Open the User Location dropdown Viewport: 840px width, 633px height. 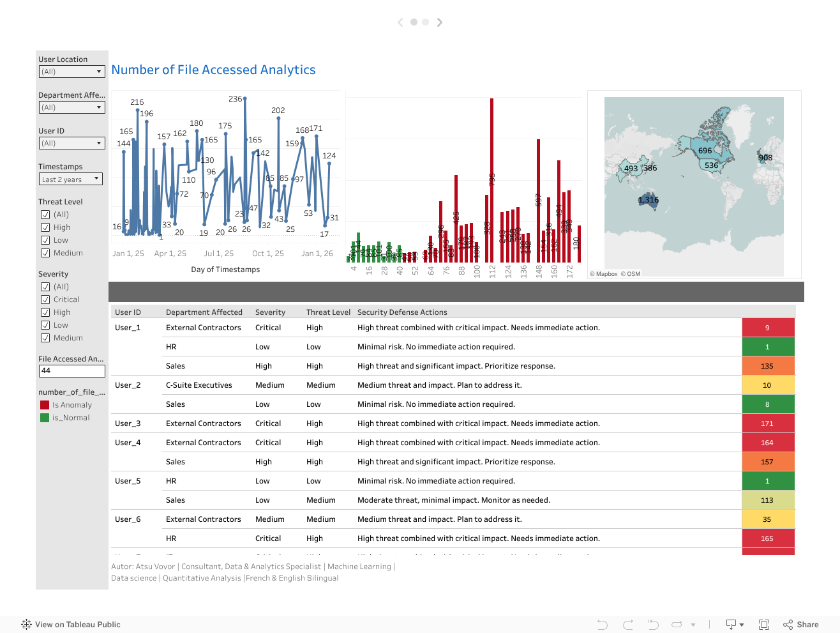pyautogui.click(x=71, y=71)
